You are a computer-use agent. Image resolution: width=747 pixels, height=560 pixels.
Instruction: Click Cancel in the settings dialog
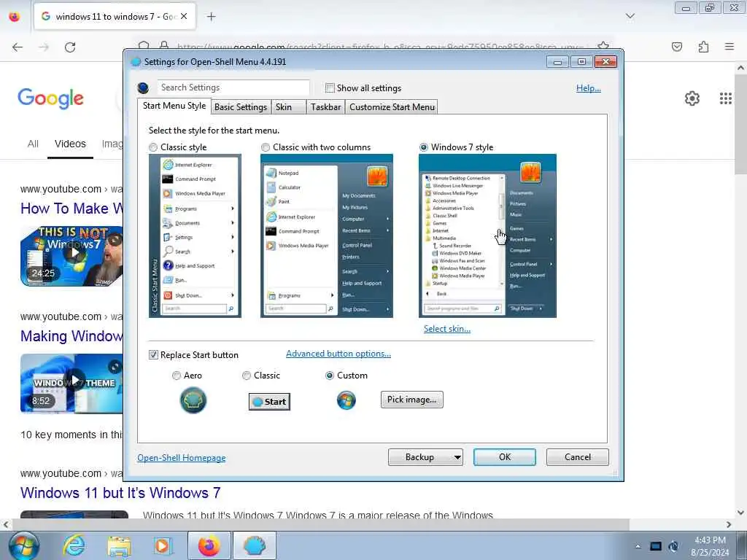coord(578,457)
